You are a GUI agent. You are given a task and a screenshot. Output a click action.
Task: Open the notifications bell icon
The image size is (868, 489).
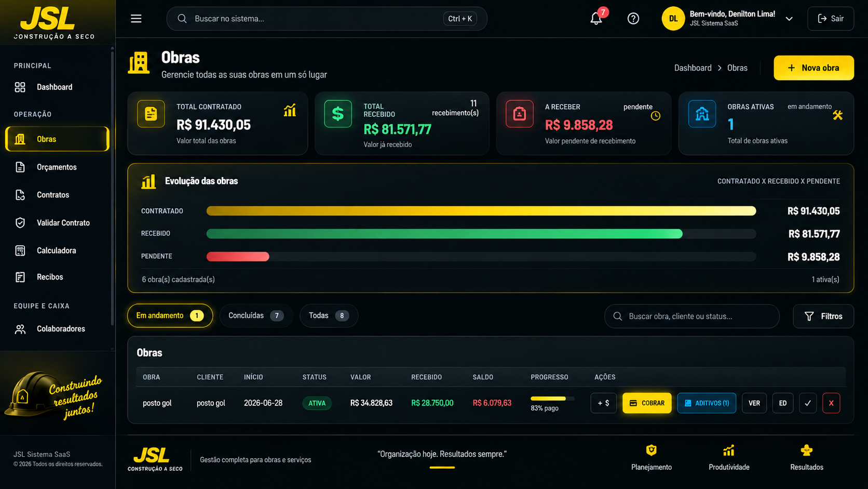596,19
